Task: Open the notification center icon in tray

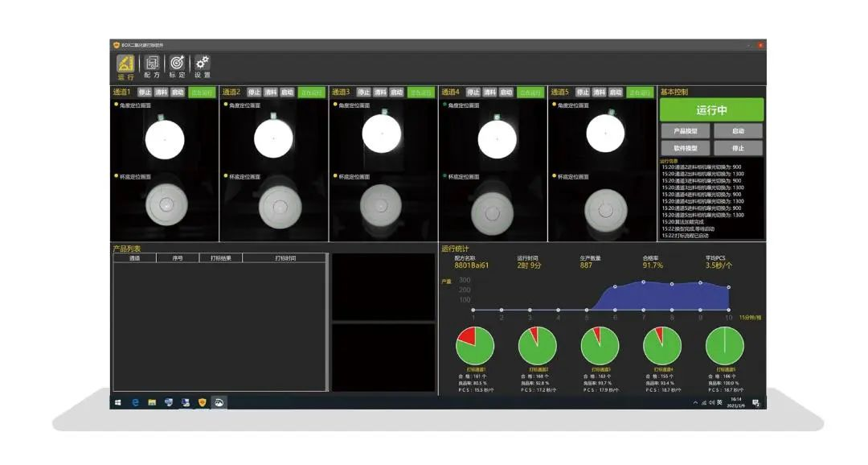Action: pyautogui.click(x=756, y=402)
